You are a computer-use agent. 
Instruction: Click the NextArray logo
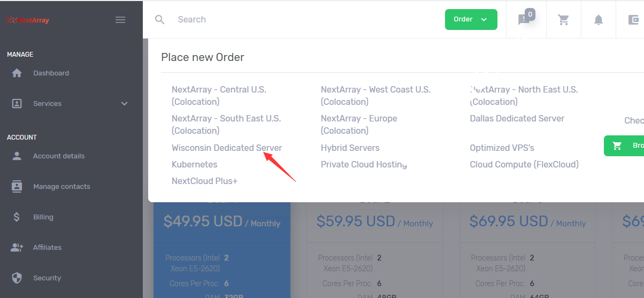coord(28,20)
